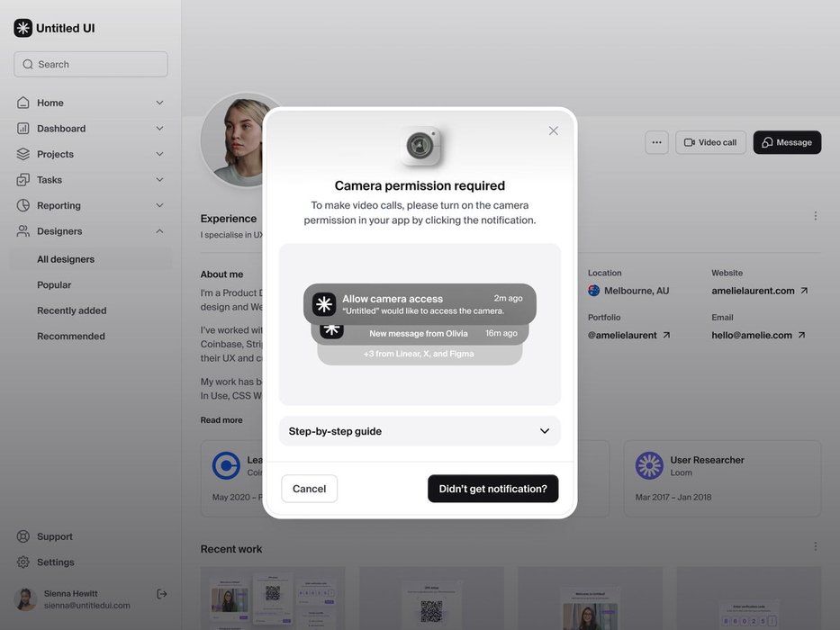The height and width of the screenshot is (630, 840).
Task: Open the website link arrow for amelielaurent.com
Action: tap(804, 291)
